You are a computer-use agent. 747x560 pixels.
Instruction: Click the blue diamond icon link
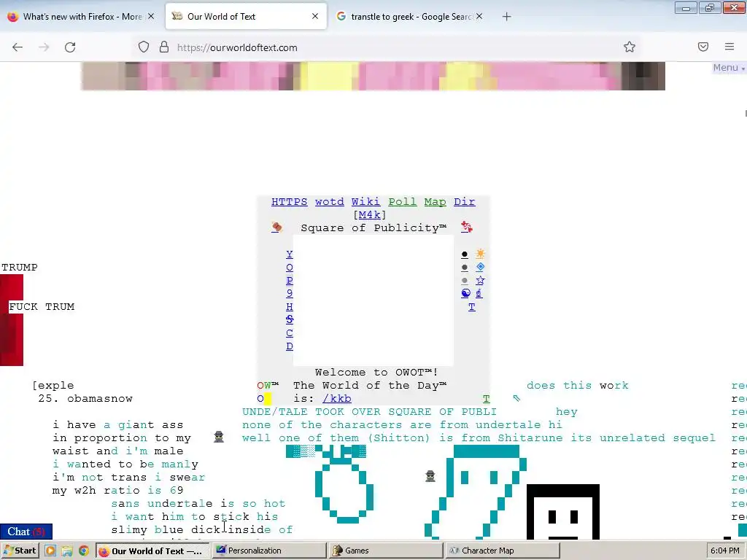click(480, 267)
